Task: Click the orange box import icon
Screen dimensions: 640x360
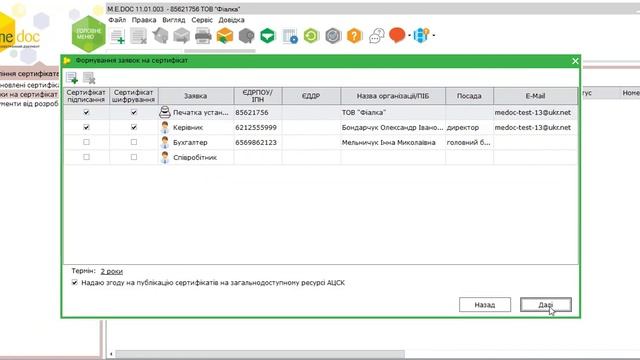Action: [224, 36]
